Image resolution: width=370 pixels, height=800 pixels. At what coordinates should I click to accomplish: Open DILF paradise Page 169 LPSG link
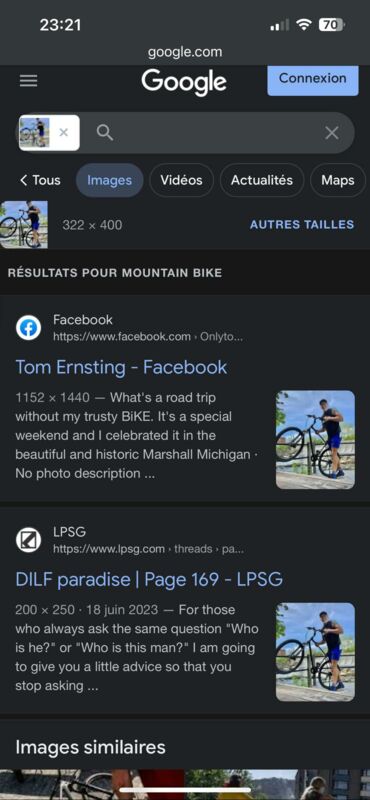coord(149,580)
